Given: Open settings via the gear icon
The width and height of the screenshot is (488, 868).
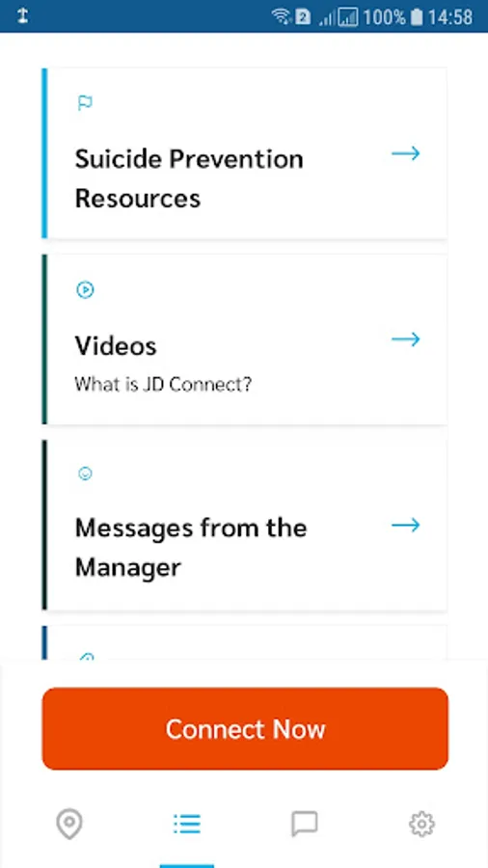Looking at the screenshot, I should 421,825.
